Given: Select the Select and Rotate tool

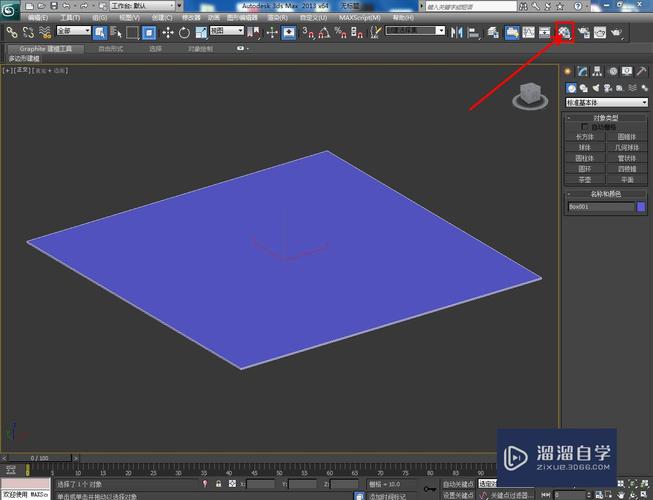Looking at the screenshot, I should 184,32.
